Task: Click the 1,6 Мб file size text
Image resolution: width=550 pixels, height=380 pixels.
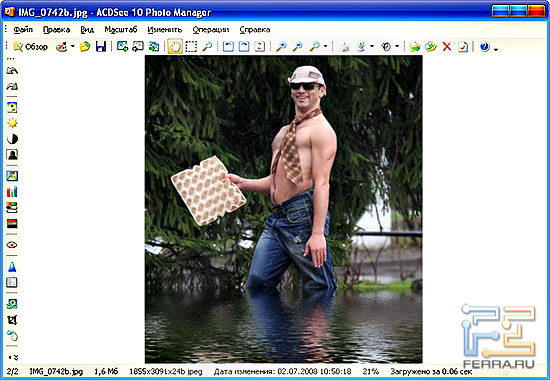Action: click(106, 371)
